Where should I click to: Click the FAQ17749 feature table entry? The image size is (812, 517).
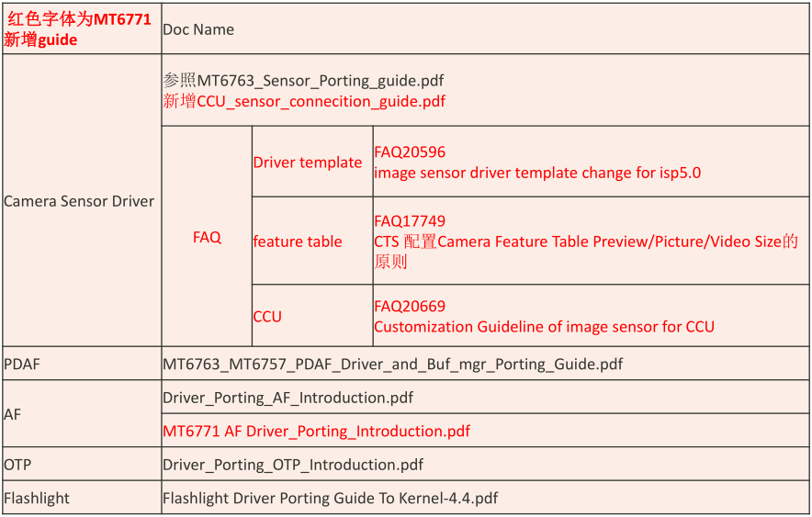(x=410, y=221)
